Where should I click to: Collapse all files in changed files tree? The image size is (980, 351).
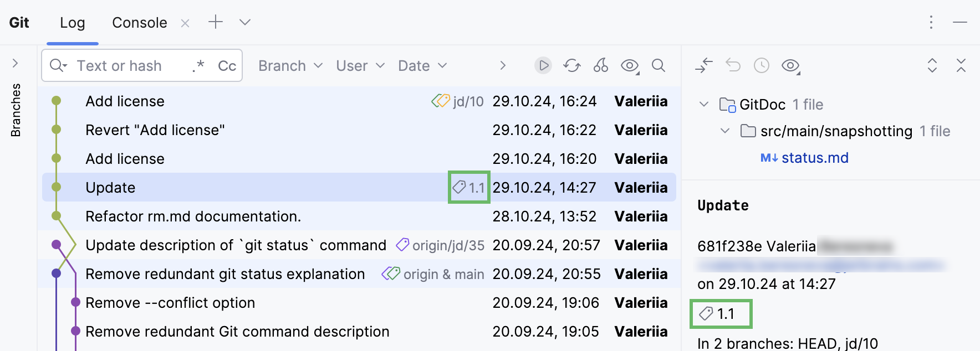[x=961, y=65]
